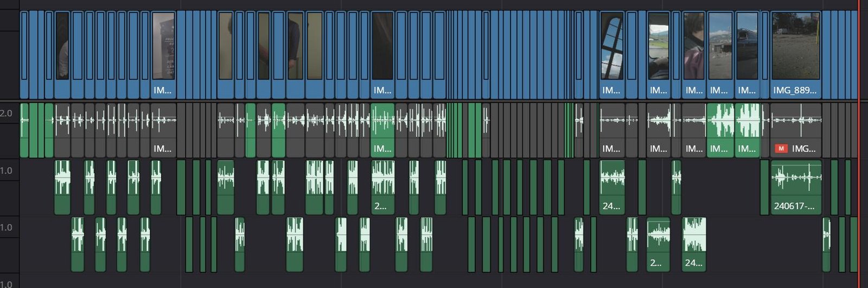Select the bottom-track audio clip labeled 2...
The height and width of the screenshot is (288, 868).
pyautogui.click(x=658, y=245)
